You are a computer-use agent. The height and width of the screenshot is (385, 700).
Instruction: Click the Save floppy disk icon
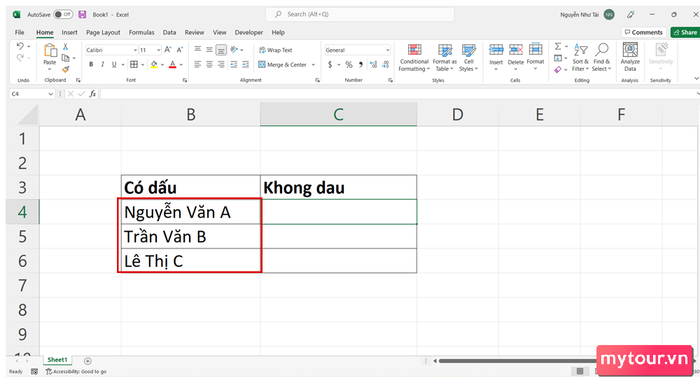(x=82, y=14)
